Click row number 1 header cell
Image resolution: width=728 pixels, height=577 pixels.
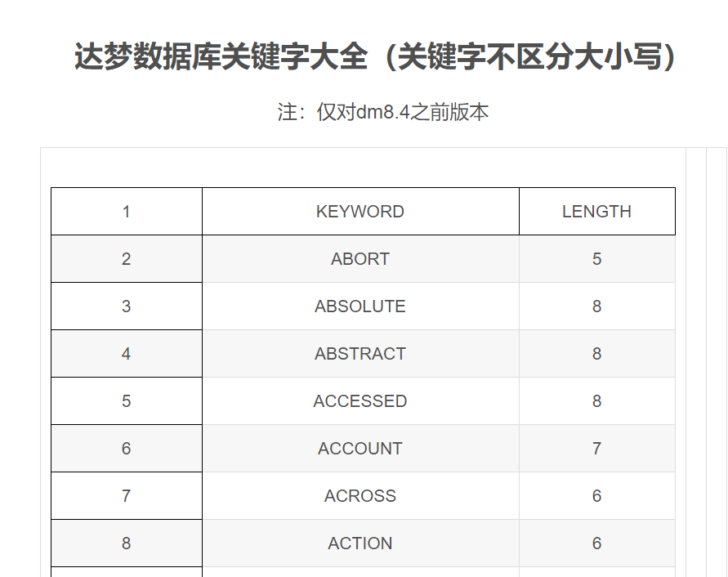click(x=127, y=212)
